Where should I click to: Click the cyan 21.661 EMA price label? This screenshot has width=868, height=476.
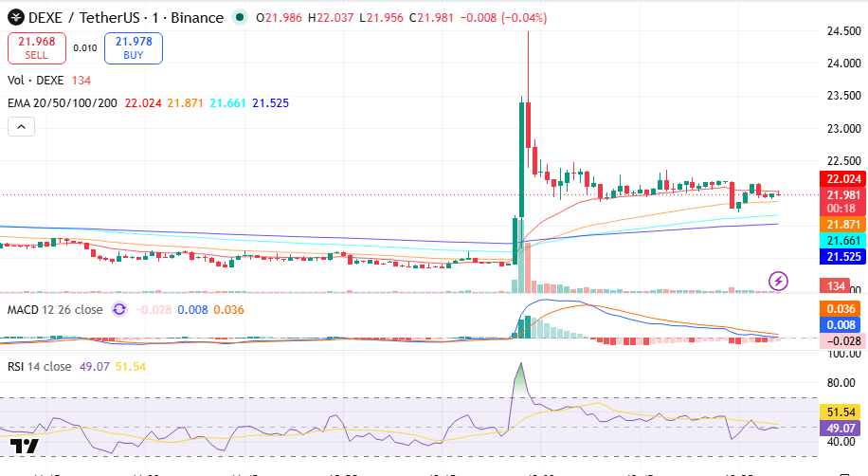[842, 241]
